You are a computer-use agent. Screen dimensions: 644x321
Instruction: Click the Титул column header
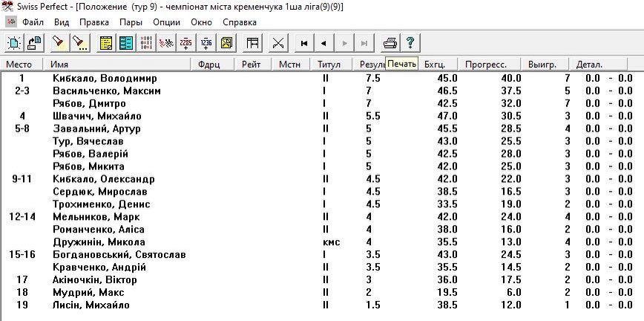tap(329, 65)
